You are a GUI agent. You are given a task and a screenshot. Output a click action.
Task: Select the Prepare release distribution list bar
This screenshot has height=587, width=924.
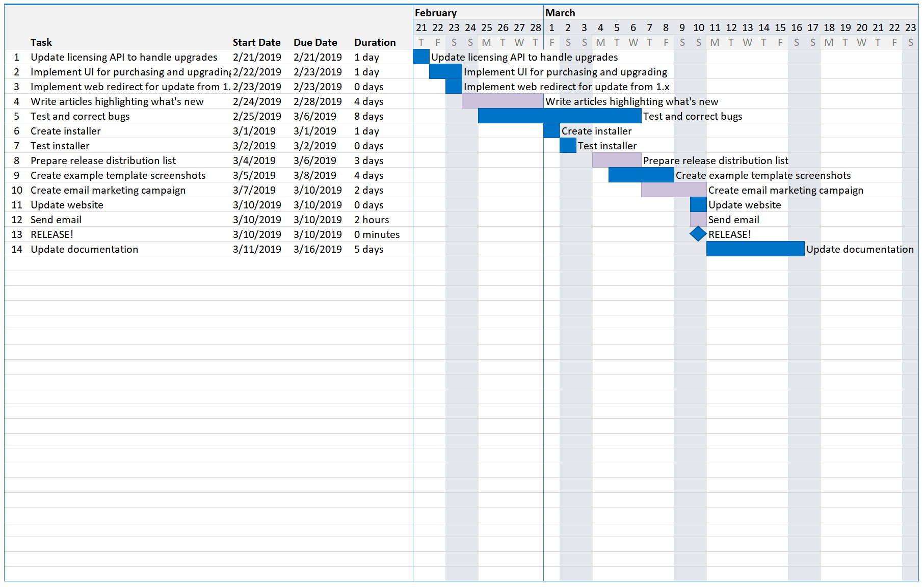(616, 161)
